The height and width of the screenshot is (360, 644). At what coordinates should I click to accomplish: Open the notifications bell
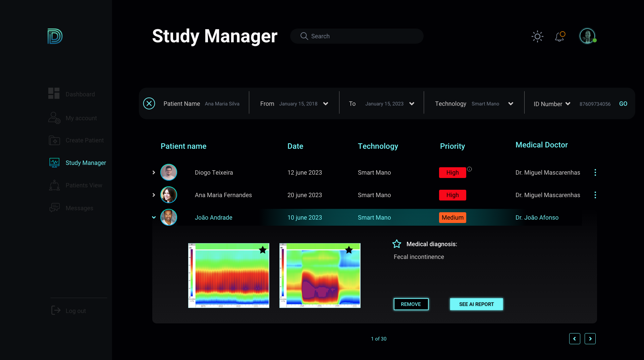pyautogui.click(x=559, y=36)
